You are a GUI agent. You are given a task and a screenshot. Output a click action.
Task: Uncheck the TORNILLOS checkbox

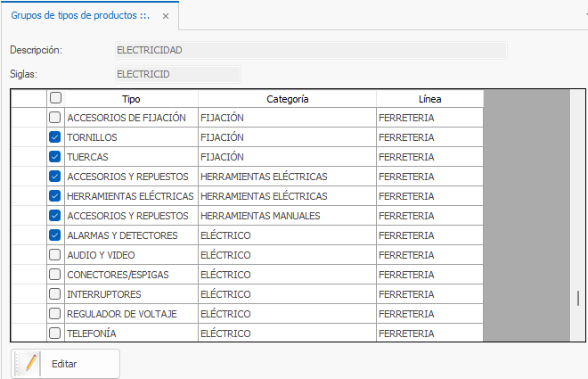(54, 137)
